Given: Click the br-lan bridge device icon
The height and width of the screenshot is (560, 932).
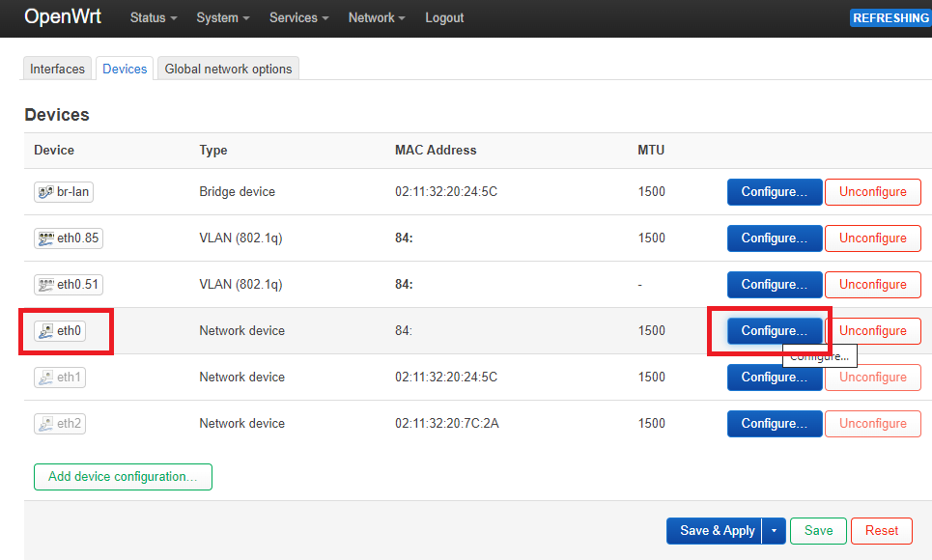Looking at the screenshot, I should pos(45,192).
